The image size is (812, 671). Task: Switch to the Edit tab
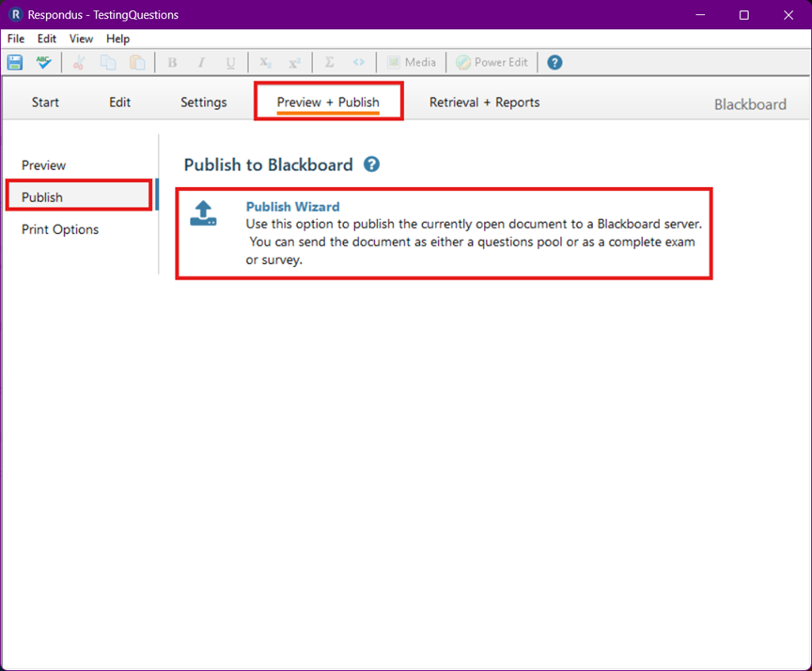click(x=119, y=102)
